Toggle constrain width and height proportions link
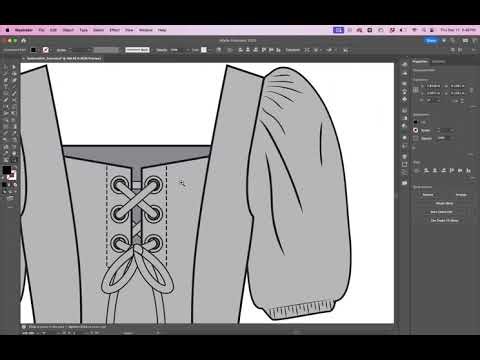Image resolution: width=480 pixels, height=360 pixels. pos(471,90)
